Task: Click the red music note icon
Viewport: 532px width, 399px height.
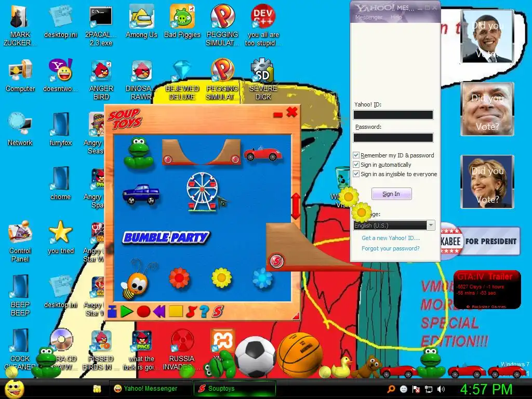Action: click(191, 312)
